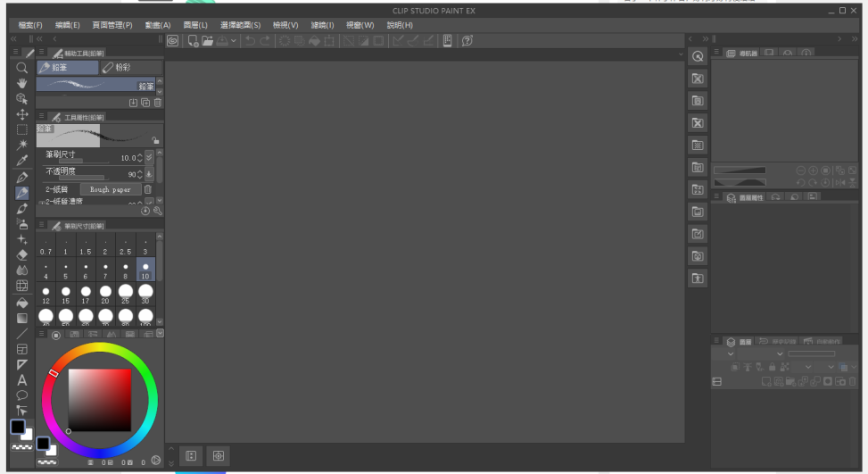Select the Eraser tool
Viewport: 868px width, 474px height.
tap(21, 255)
